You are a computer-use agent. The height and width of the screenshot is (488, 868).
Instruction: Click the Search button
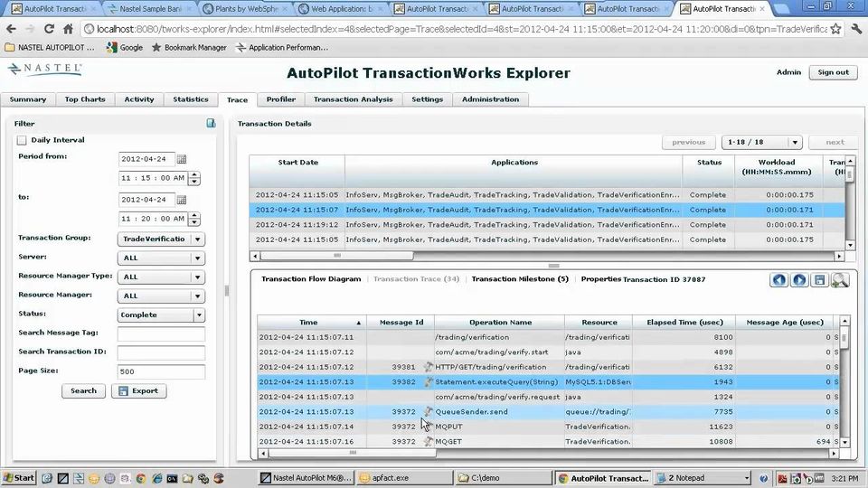(x=83, y=391)
